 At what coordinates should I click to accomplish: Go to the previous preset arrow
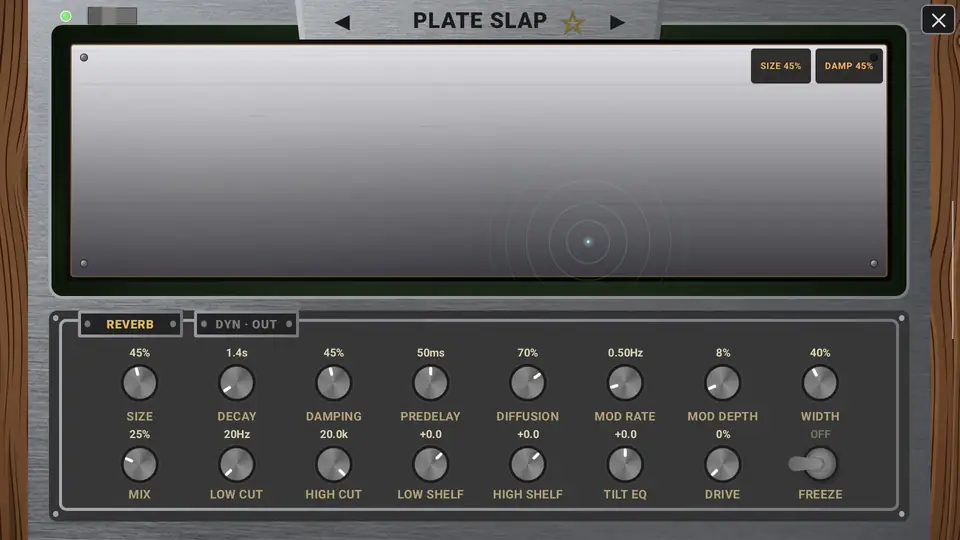(343, 23)
